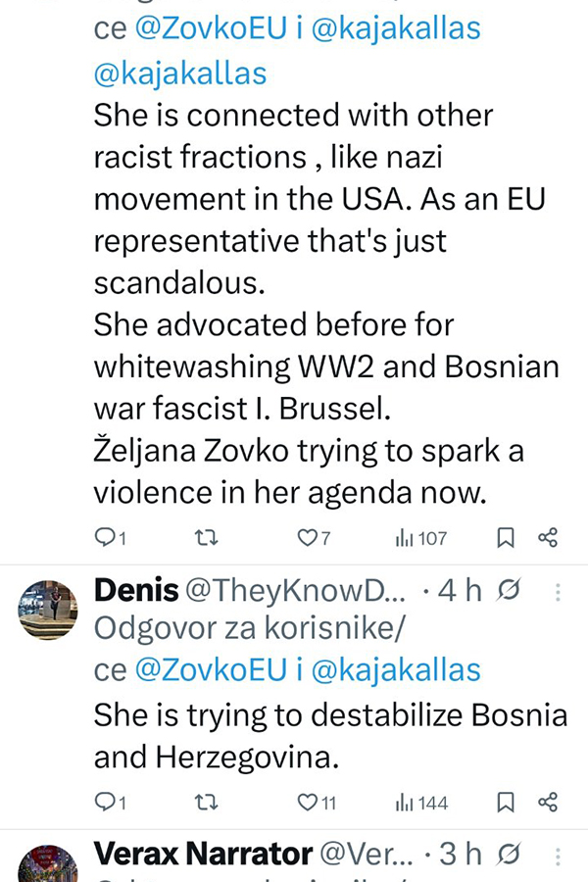588x882 pixels.
Task: Share Denis's tweet
Action: click(548, 803)
